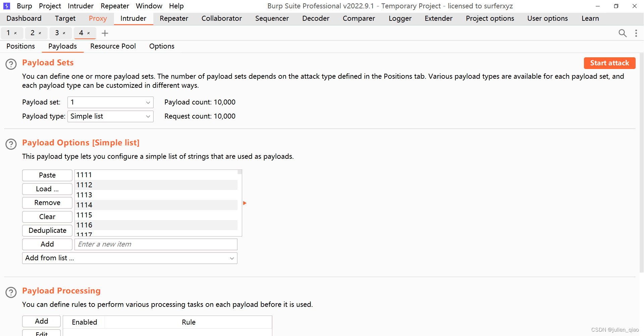Click the Burp Suite logo icon

7,6
